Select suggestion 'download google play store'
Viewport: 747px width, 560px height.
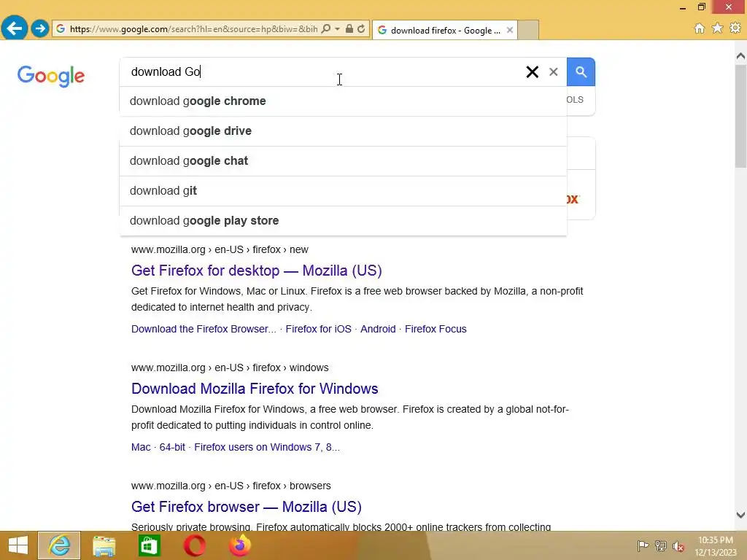point(343,221)
